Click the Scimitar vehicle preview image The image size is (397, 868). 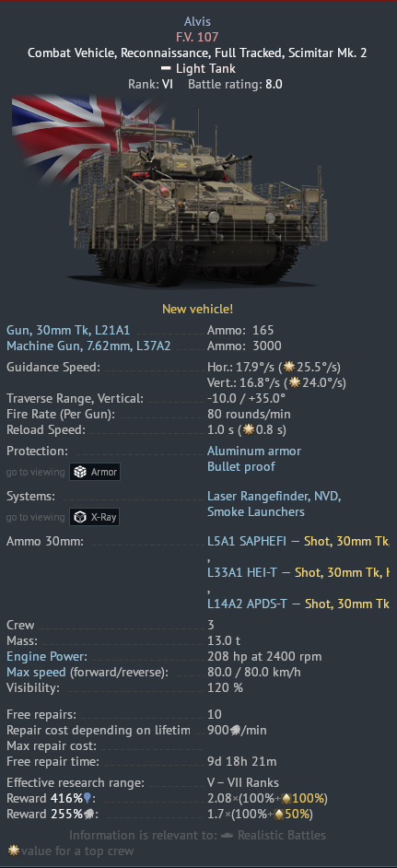pos(198,202)
